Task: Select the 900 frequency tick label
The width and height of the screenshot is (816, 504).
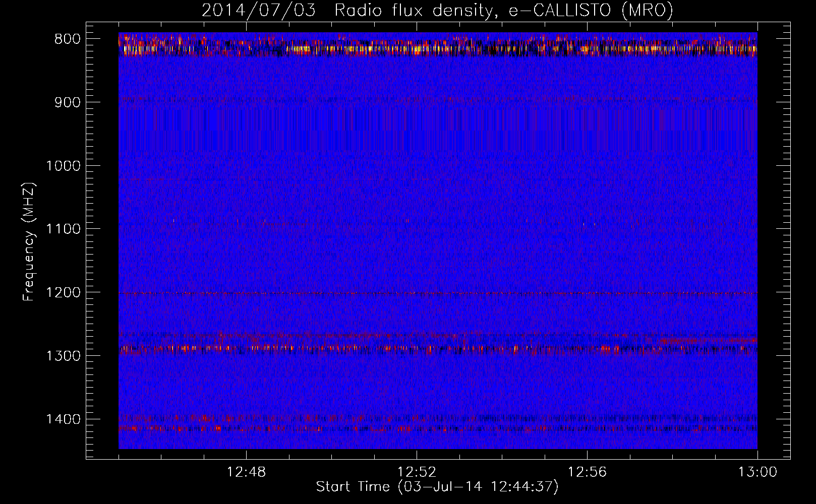Action: point(68,102)
